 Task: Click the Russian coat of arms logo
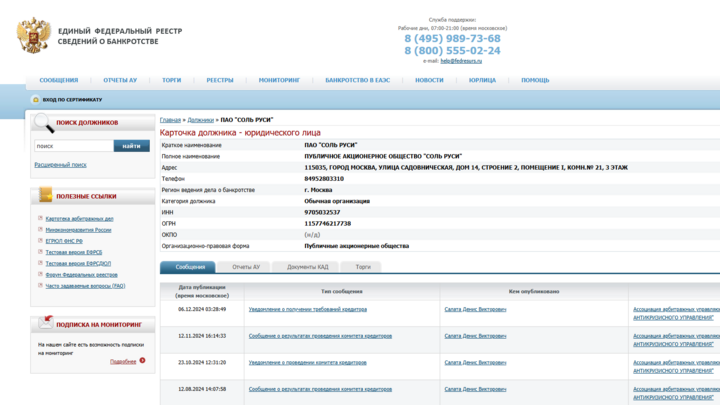33,35
